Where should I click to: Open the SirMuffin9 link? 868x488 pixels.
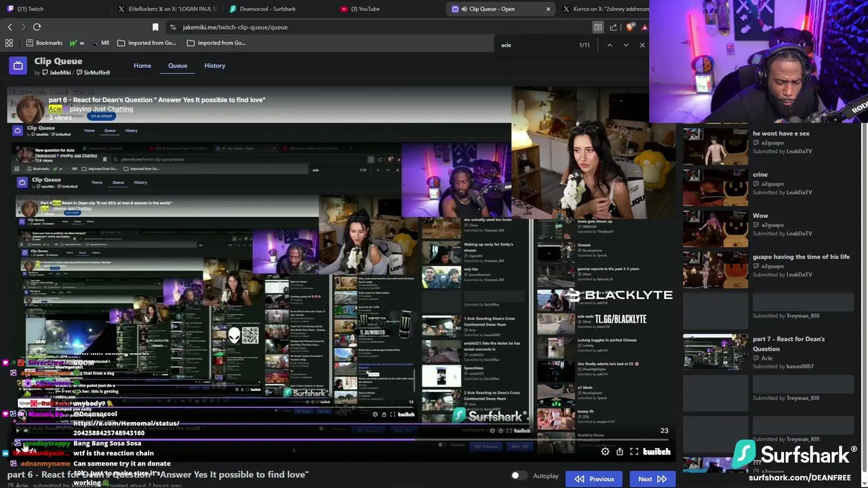[93, 73]
